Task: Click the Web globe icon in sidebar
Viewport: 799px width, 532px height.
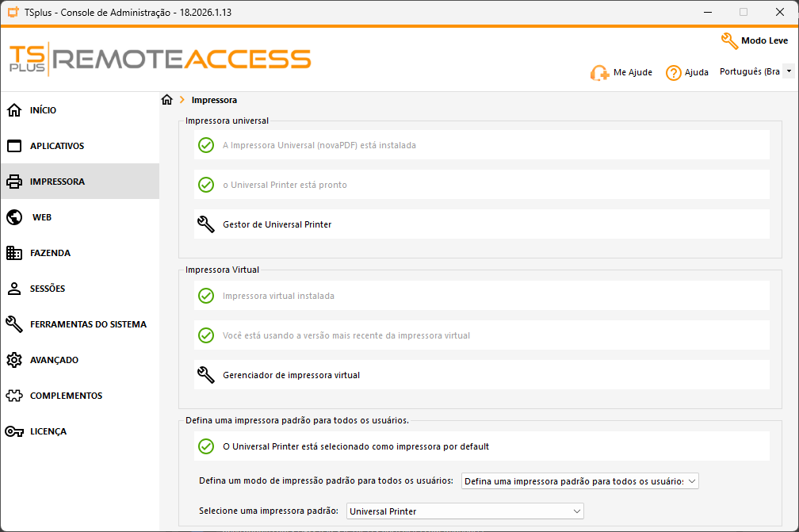Action: pos(14,217)
